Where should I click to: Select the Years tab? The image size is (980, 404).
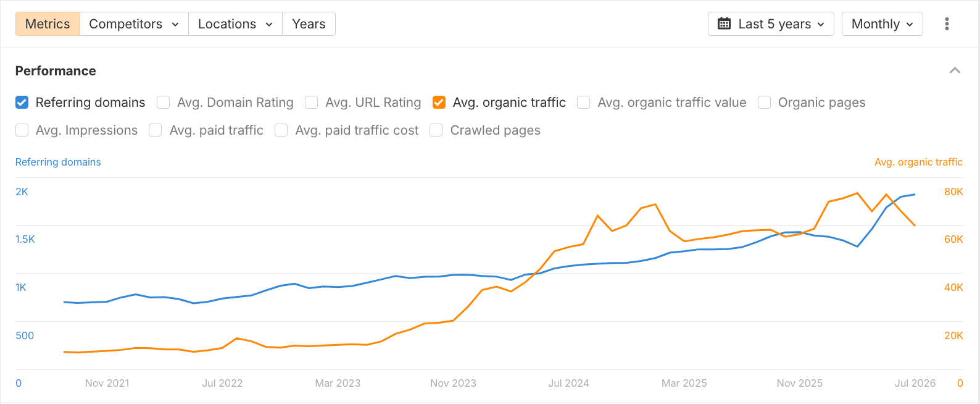309,24
